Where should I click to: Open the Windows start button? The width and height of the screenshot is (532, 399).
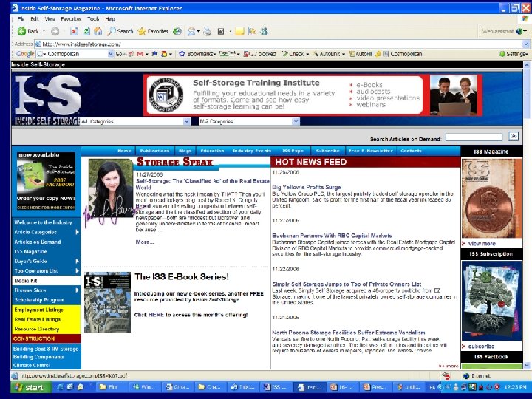click(x=31, y=387)
